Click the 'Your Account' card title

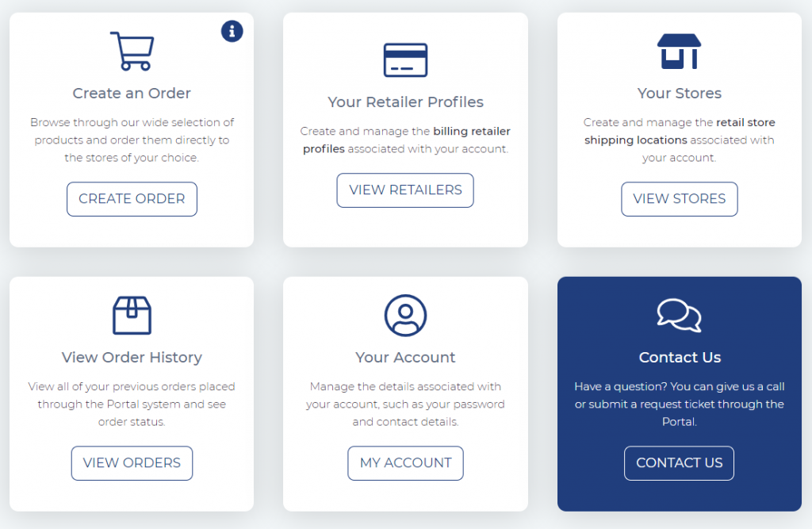(x=405, y=358)
